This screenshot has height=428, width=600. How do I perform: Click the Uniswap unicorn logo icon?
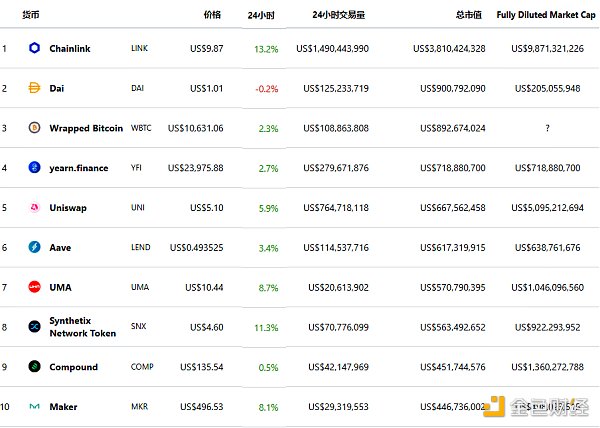pos(34,208)
